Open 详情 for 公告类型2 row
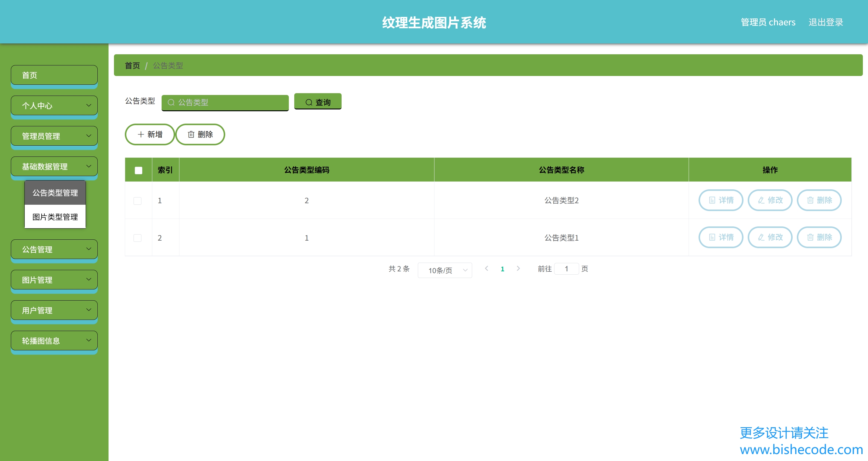868x461 pixels. click(x=721, y=200)
